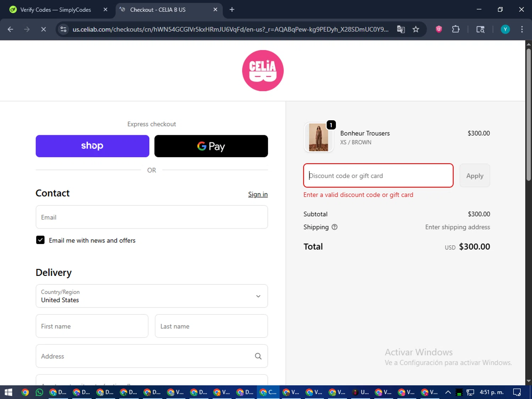Open the Windows notification center

point(517,392)
